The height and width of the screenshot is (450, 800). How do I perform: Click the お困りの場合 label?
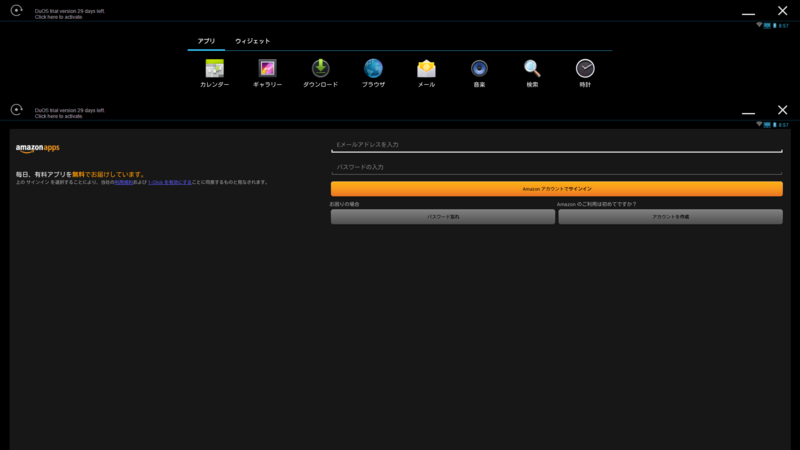pyautogui.click(x=344, y=204)
